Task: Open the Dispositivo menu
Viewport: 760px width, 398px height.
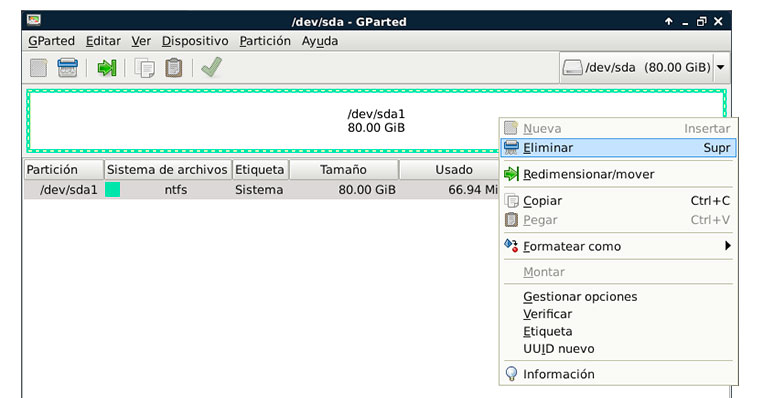Action: click(195, 41)
